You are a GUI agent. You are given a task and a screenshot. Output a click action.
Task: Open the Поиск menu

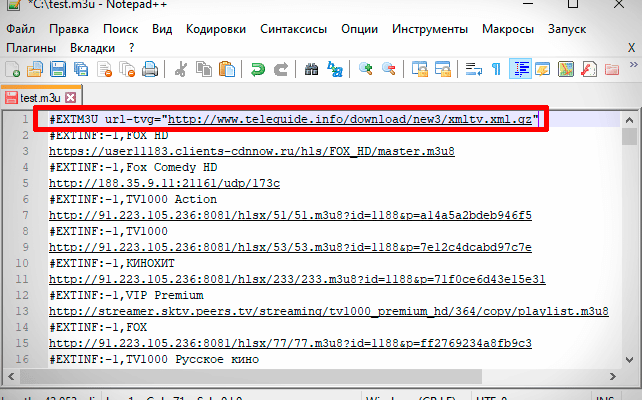(x=120, y=29)
